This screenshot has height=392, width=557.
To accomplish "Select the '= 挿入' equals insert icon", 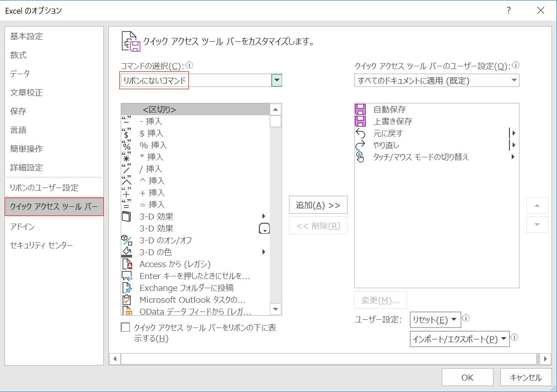I will pos(126,204).
